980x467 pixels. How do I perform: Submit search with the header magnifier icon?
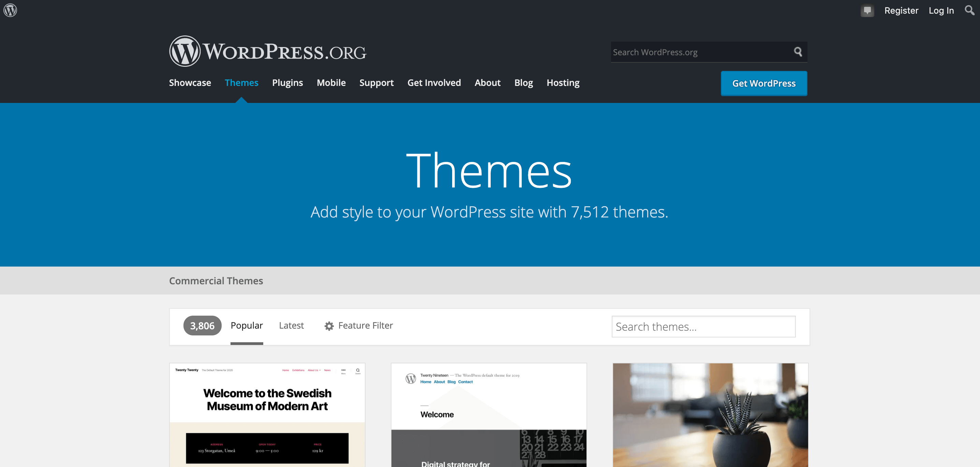(798, 52)
